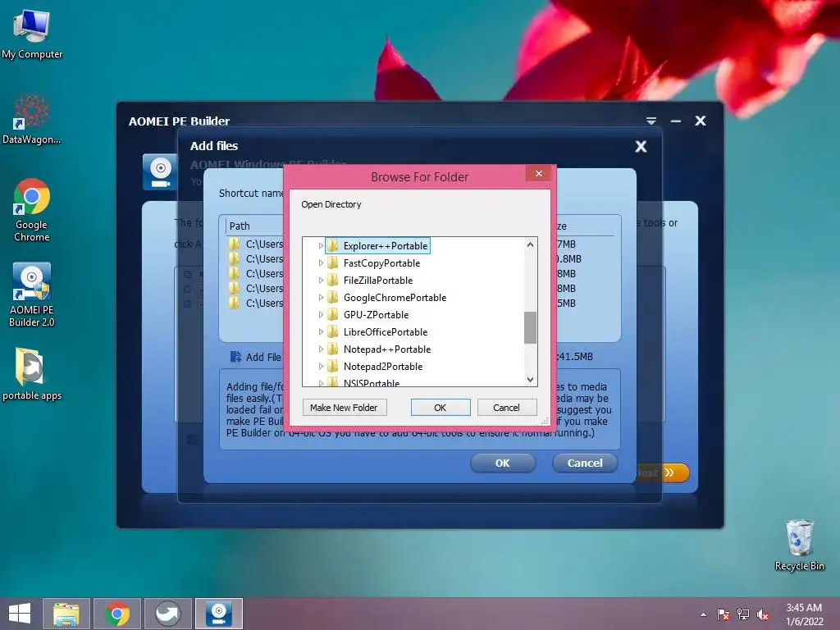Open My Computer desktop icon
The image size is (840, 630).
(x=32, y=34)
